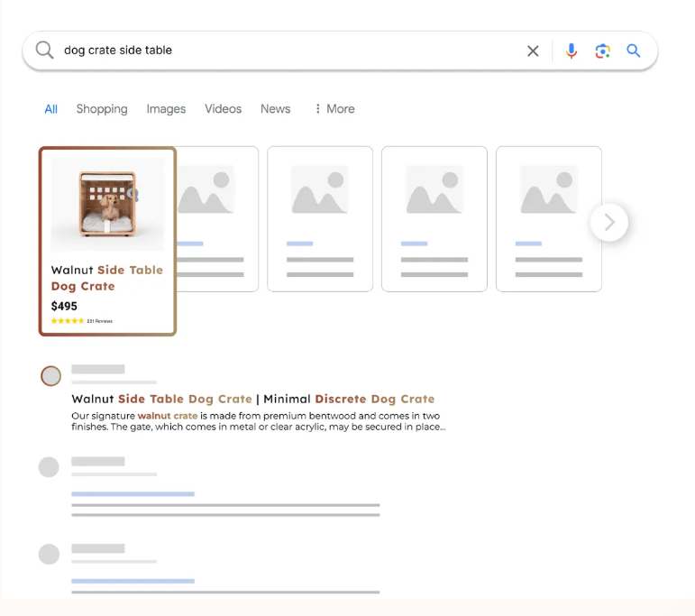Expand the More options menu
The height and width of the screenshot is (616, 695).
click(334, 109)
